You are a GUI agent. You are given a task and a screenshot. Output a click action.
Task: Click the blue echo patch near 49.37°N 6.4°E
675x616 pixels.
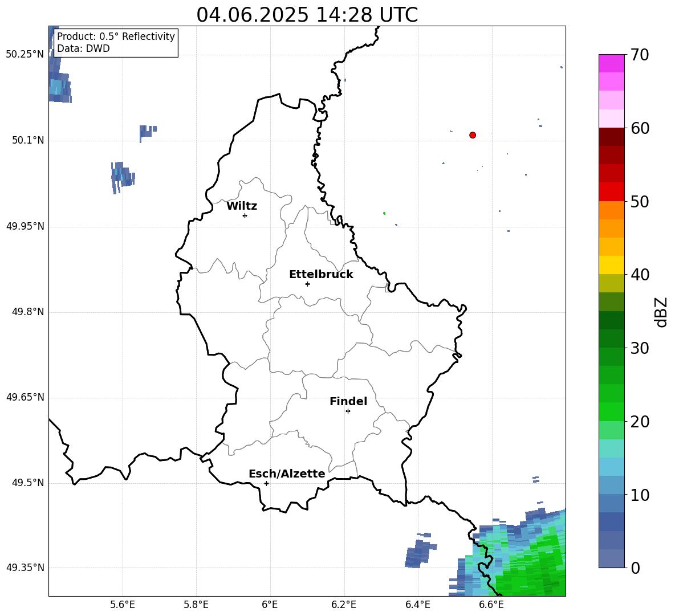[421, 550]
